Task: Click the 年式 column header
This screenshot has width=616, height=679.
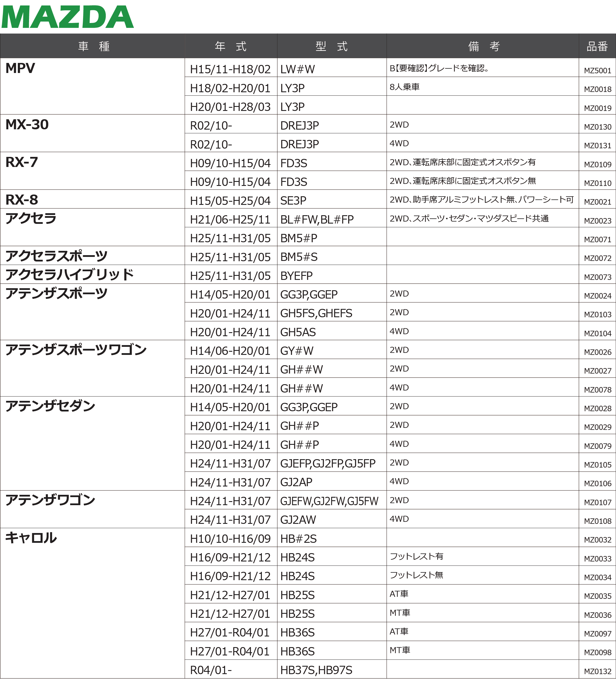Action: click(231, 46)
